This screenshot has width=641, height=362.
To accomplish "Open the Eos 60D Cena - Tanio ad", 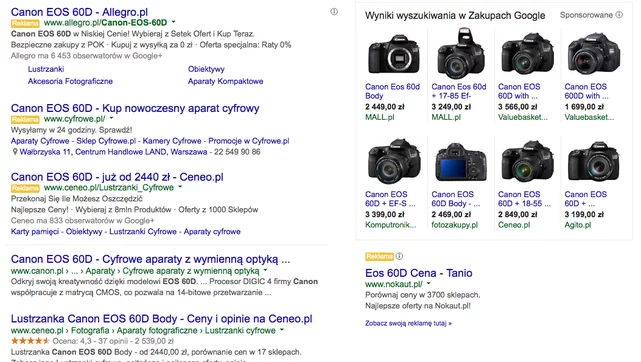I will [x=419, y=273].
